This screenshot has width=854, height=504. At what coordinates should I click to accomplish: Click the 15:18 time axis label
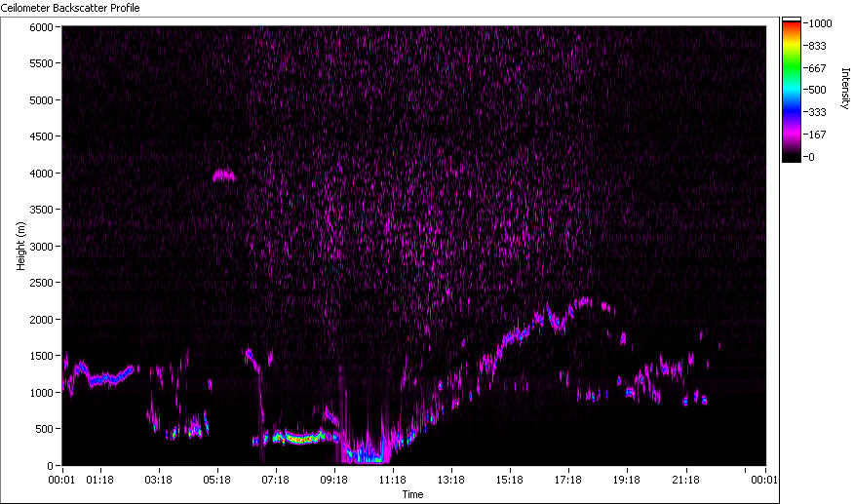[510, 480]
